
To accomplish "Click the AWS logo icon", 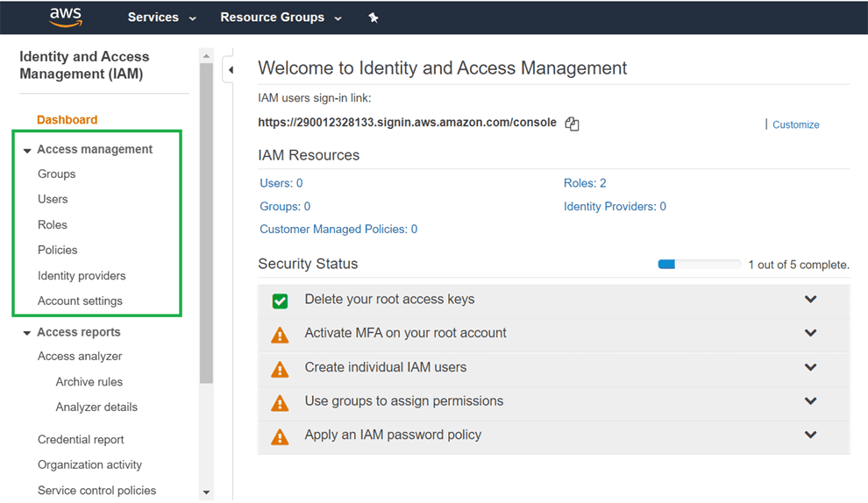I will 66,18.
